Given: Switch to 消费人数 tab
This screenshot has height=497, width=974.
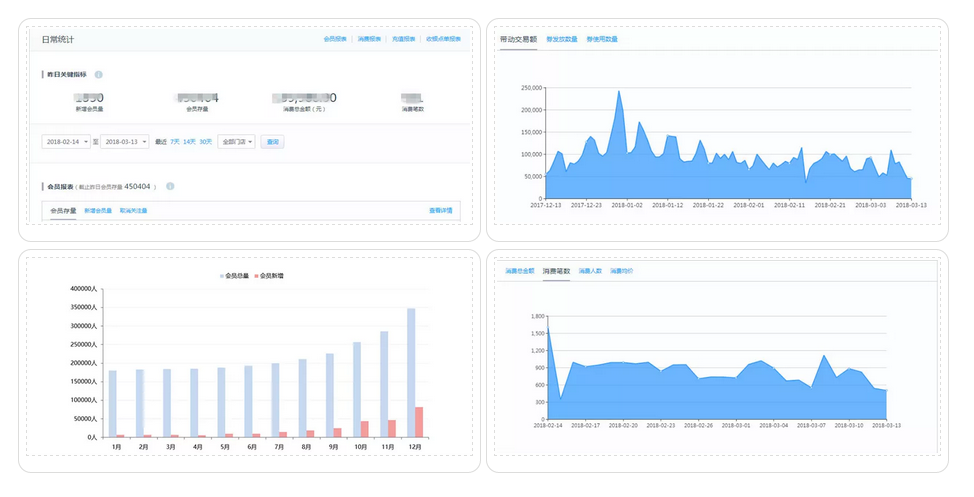Looking at the screenshot, I should pyautogui.click(x=590, y=271).
